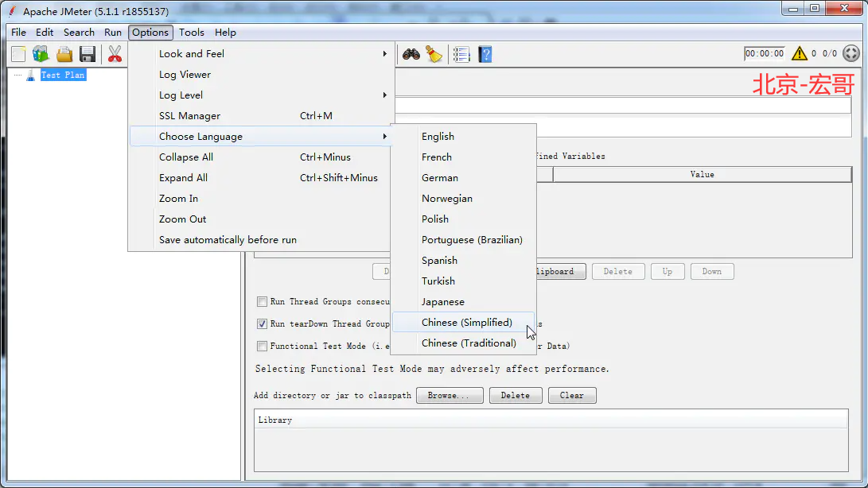Select English language option
This screenshot has height=488, width=868.
pyautogui.click(x=463, y=136)
